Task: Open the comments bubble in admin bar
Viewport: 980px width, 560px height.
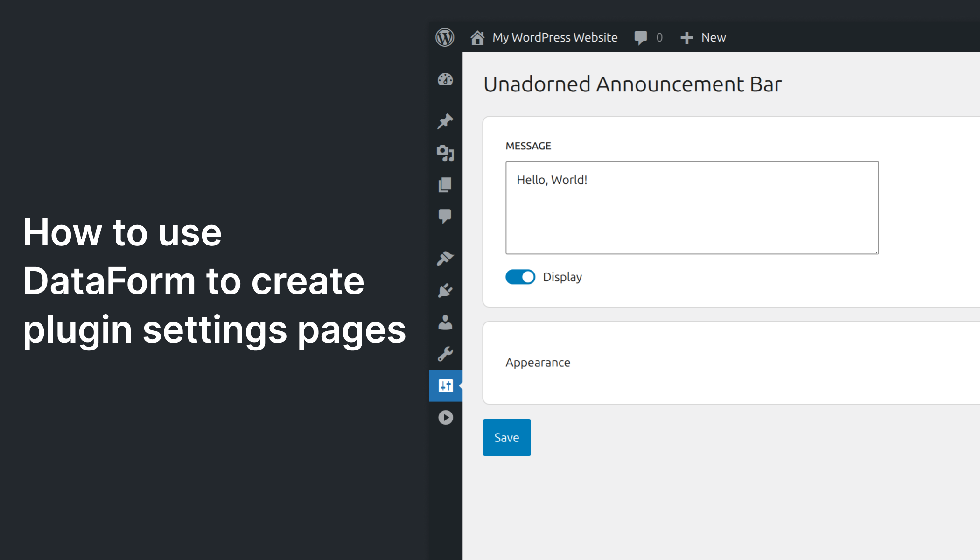Action: [x=641, y=37]
